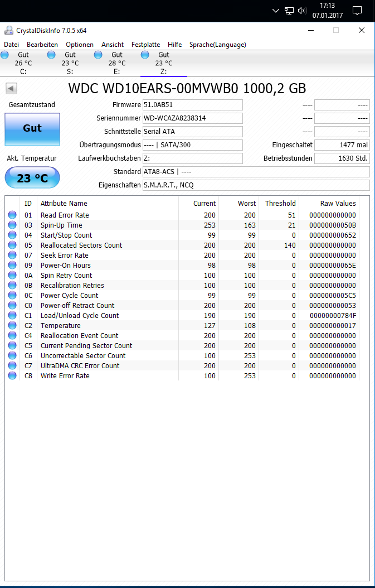Open the Sprache(Language) menu

pyautogui.click(x=218, y=45)
